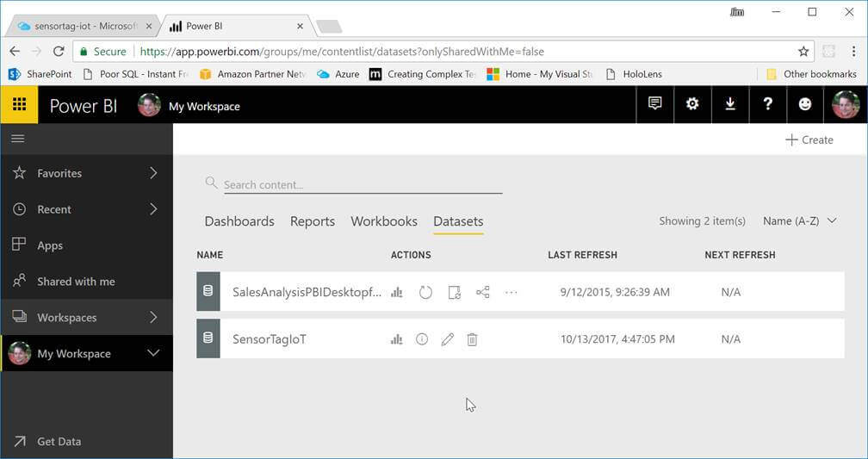
Task: Open the SalesAnalysisPBIDesktopf dataset name
Action: click(307, 292)
